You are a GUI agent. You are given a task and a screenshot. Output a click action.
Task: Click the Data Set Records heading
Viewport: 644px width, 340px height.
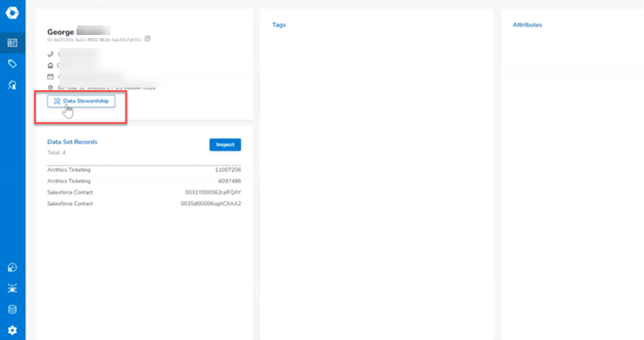pyautogui.click(x=72, y=142)
